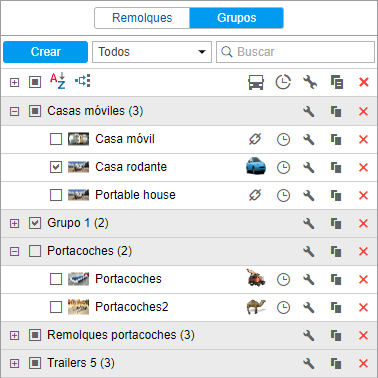Click unbound link icon for Casa móvil

coord(255,139)
